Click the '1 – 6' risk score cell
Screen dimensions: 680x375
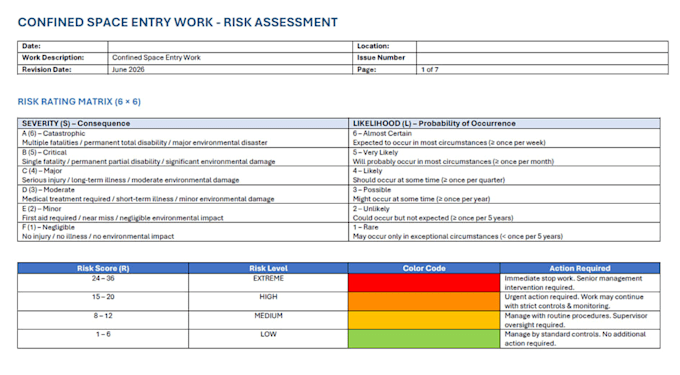(x=103, y=339)
